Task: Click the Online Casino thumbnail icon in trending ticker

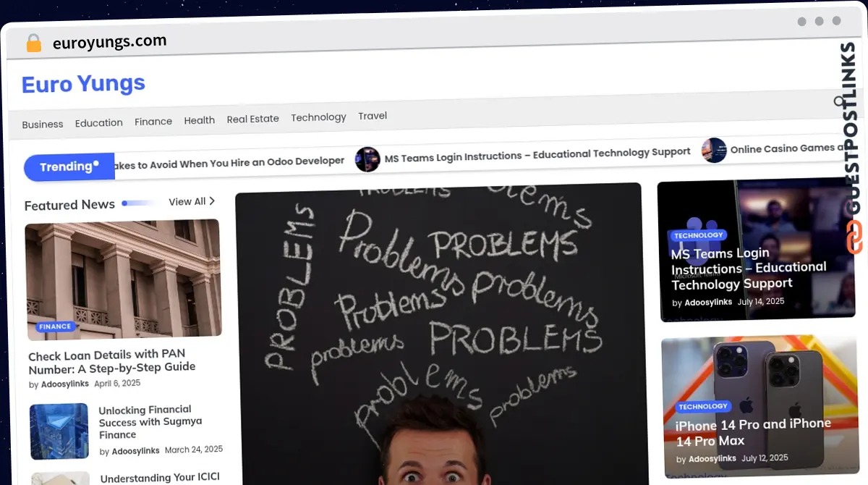Action: coord(715,151)
